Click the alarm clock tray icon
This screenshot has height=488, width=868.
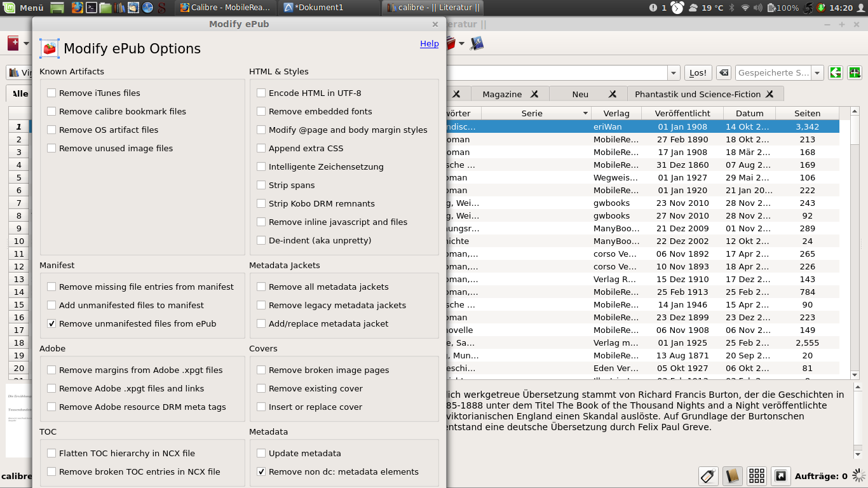[677, 8]
